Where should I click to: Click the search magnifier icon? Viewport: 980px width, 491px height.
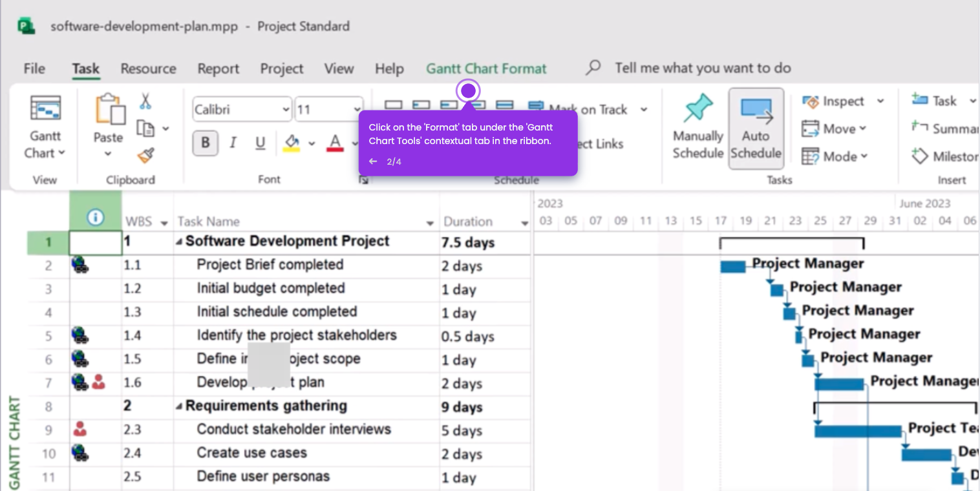click(x=593, y=68)
